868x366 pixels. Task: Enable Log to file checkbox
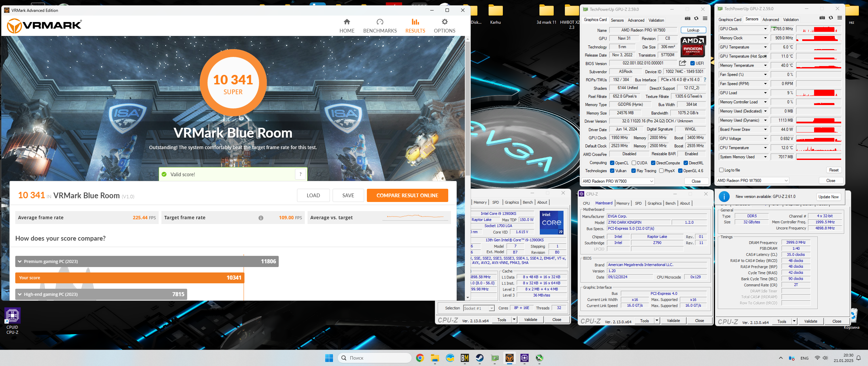[x=722, y=170]
